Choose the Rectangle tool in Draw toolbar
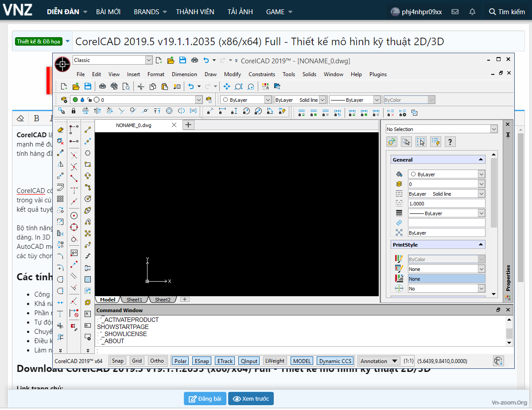 pyautogui.click(x=88, y=164)
